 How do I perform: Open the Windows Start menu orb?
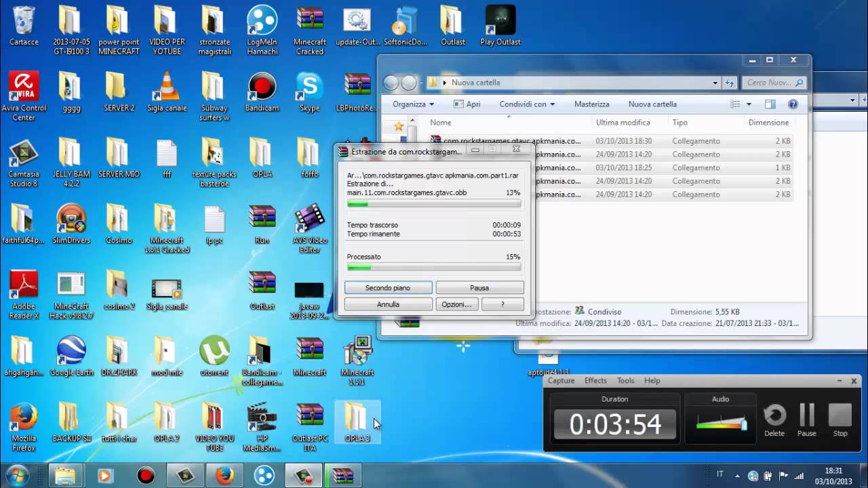[x=17, y=475]
